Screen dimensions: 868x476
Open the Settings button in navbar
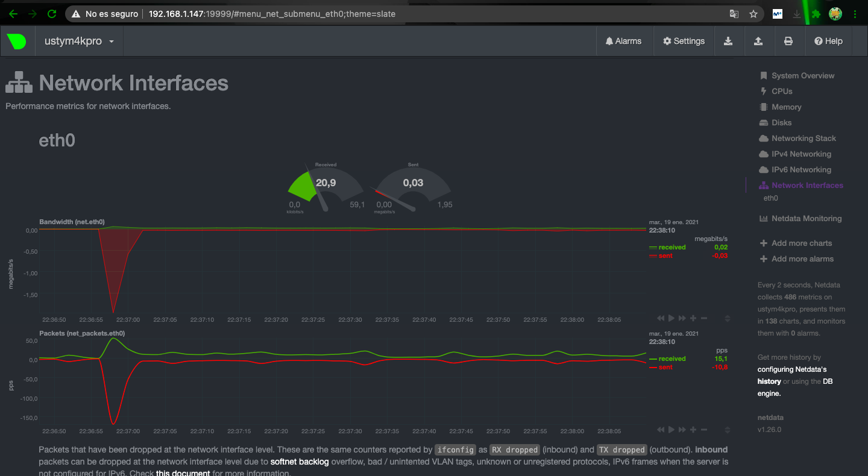[684, 42]
